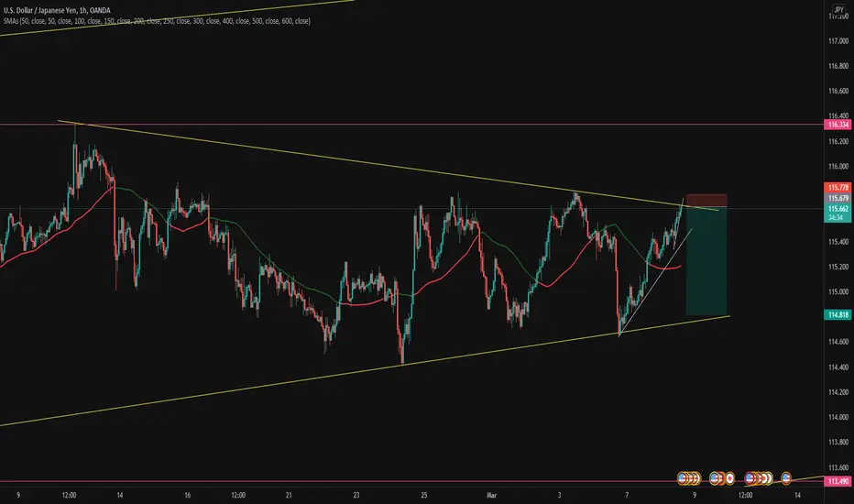Select the gray 115.679 entry price label
Viewport: 854px width, 504px height.
838,198
